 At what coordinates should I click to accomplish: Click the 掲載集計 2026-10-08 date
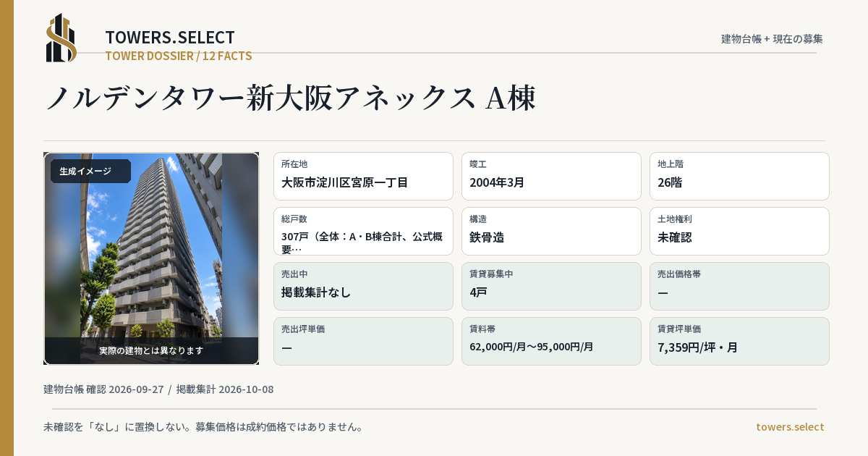tap(225, 389)
